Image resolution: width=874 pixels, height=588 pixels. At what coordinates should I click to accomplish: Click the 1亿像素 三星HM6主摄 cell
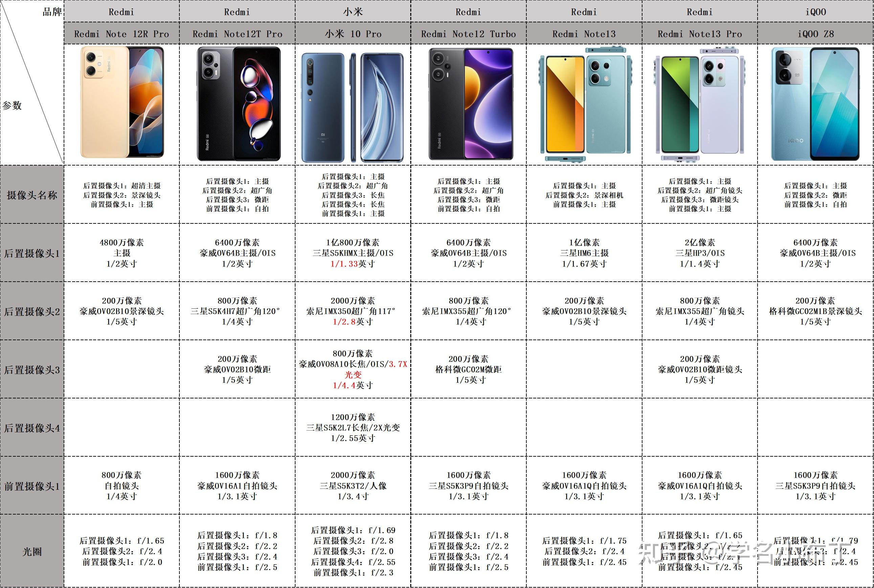point(584,253)
